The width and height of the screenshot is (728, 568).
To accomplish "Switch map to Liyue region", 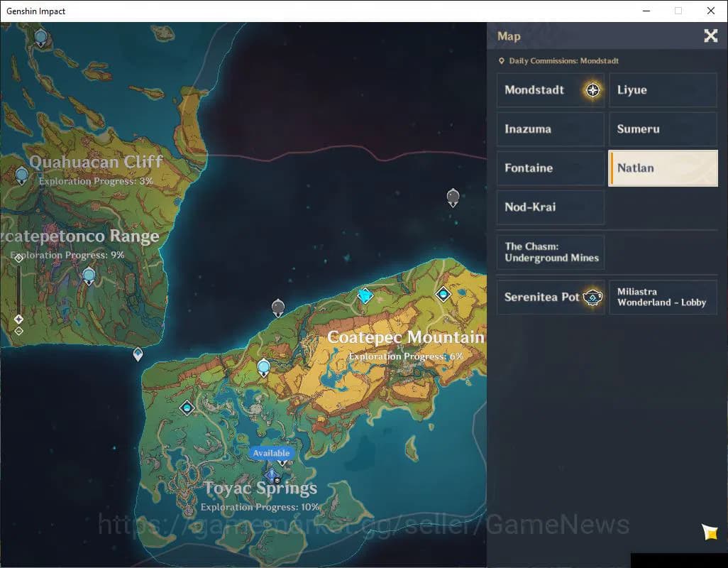I will (x=663, y=90).
